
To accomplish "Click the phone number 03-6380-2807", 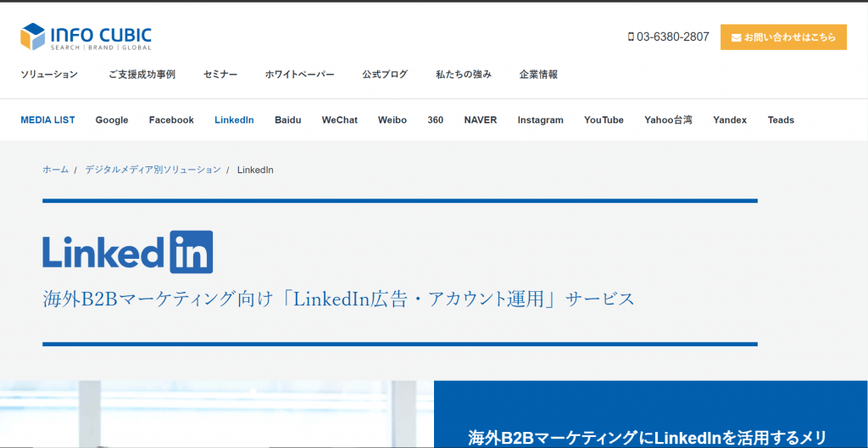I will (668, 37).
